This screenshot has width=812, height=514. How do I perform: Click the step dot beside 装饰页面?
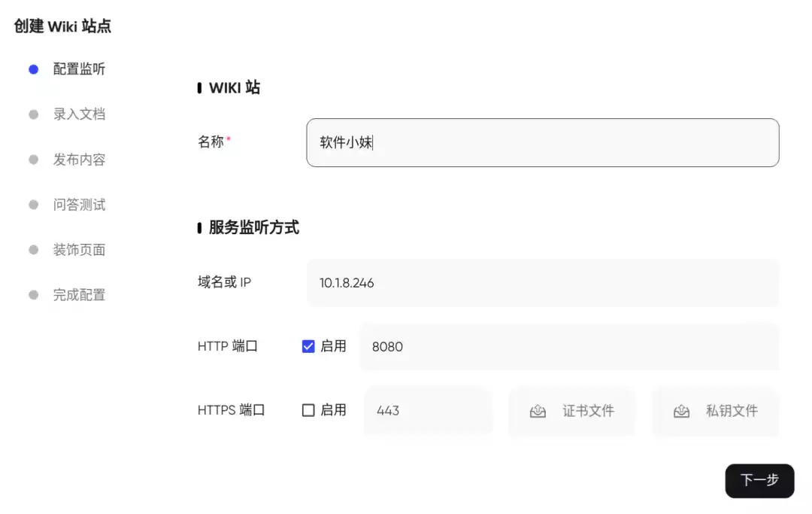[33, 249]
